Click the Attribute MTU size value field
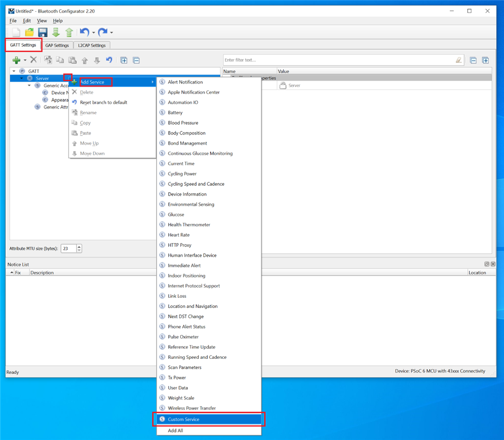Screen dimensions: 504x440 69,248
